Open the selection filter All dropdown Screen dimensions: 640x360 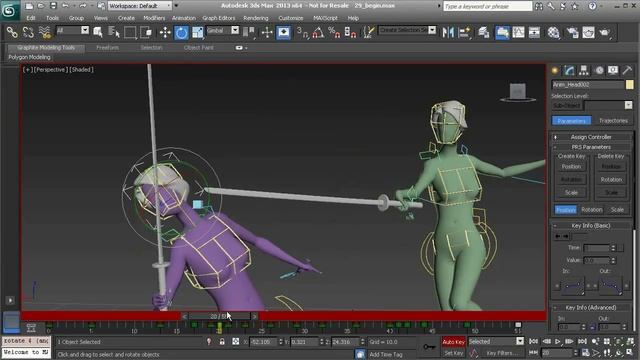tap(85, 30)
